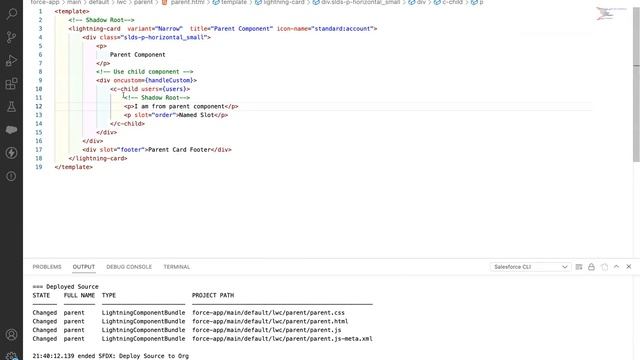Click the STATE column header
This screenshot has width=640, height=360.
click(41, 296)
